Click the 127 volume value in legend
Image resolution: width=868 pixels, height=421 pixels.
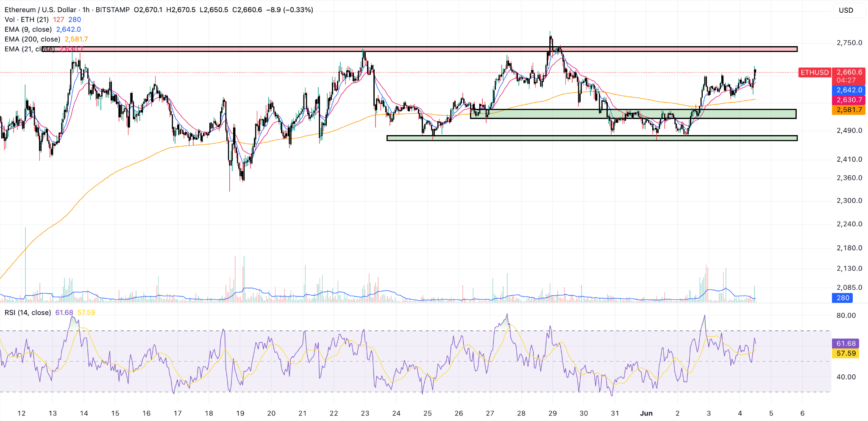pyautogui.click(x=58, y=19)
